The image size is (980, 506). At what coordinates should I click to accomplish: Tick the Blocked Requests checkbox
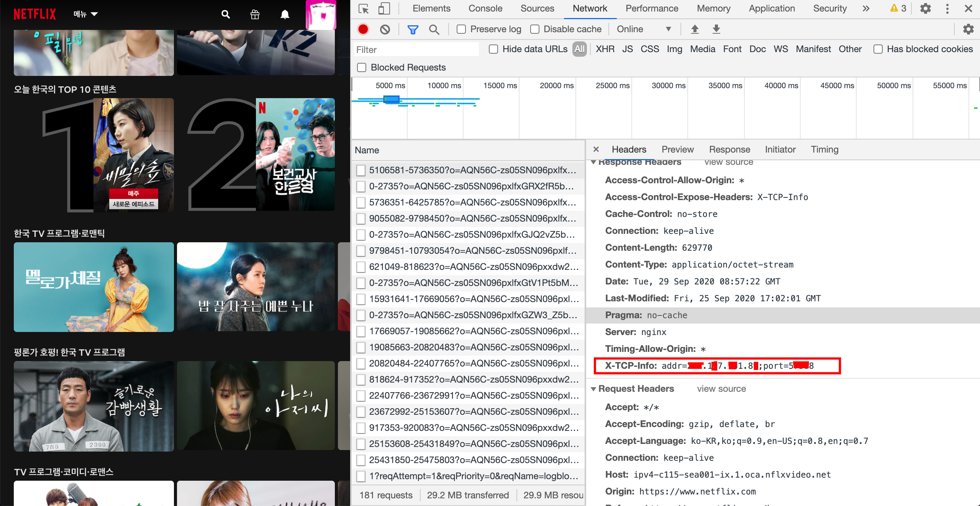point(362,67)
